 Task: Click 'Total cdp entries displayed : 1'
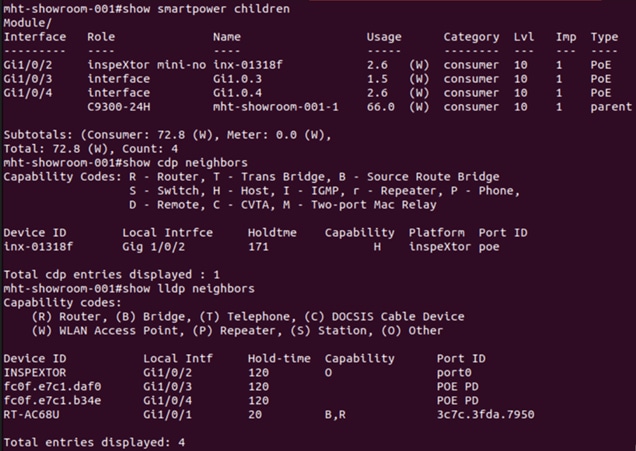(112, 275)
